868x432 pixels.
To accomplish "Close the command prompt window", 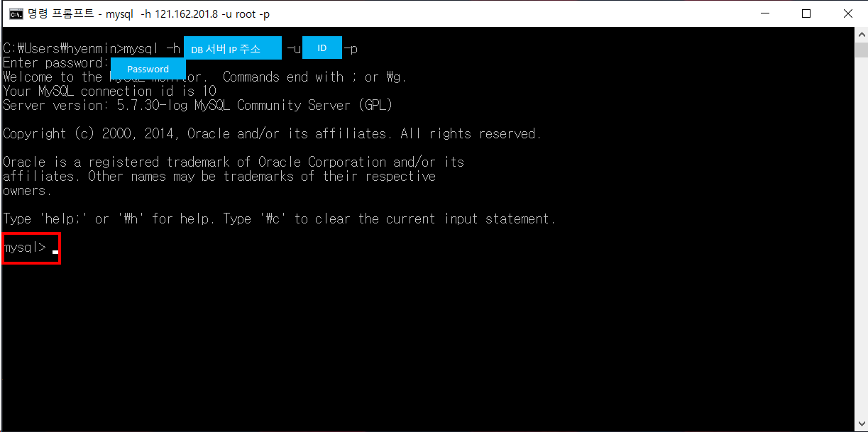I will coord(847,13).
